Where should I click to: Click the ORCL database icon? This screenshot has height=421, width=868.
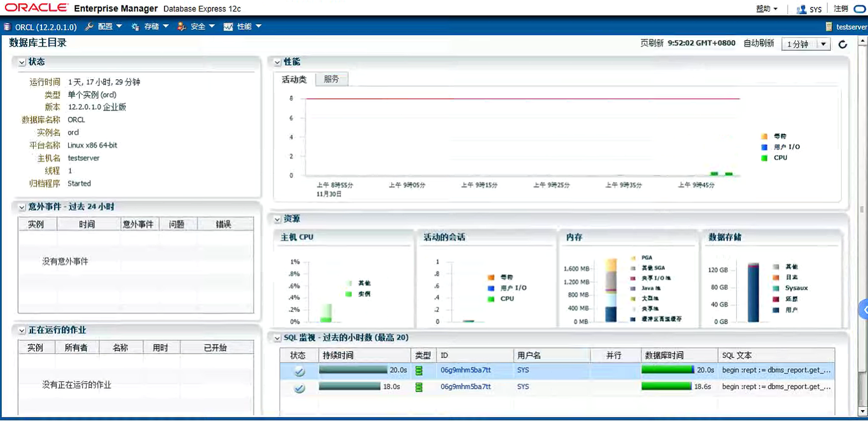tap(7, 27)
